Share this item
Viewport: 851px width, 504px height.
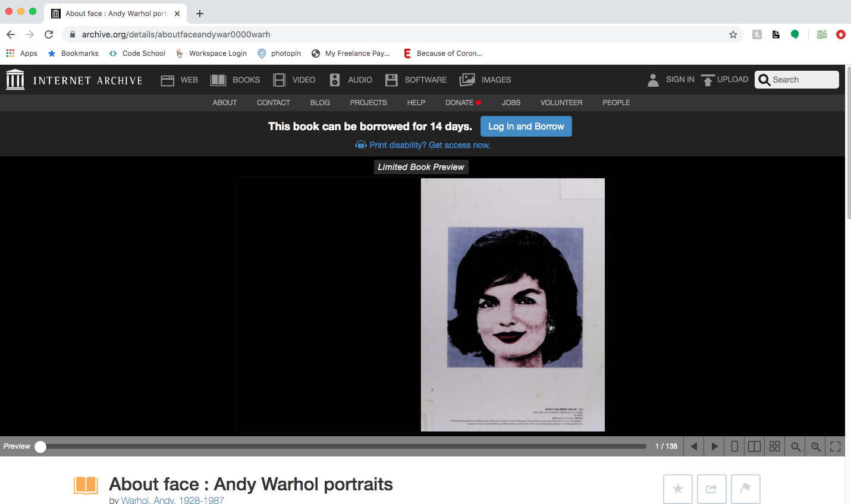point(712,489)
